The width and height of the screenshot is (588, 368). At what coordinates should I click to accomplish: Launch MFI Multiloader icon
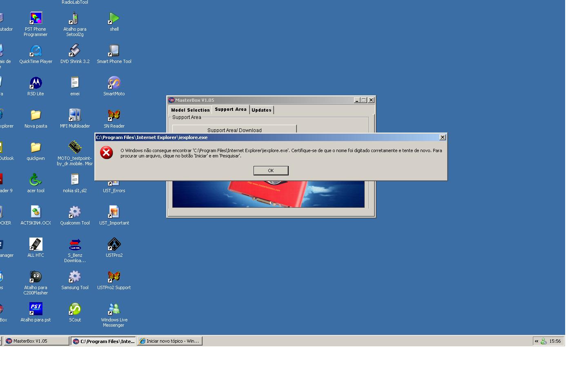(75, 115)
